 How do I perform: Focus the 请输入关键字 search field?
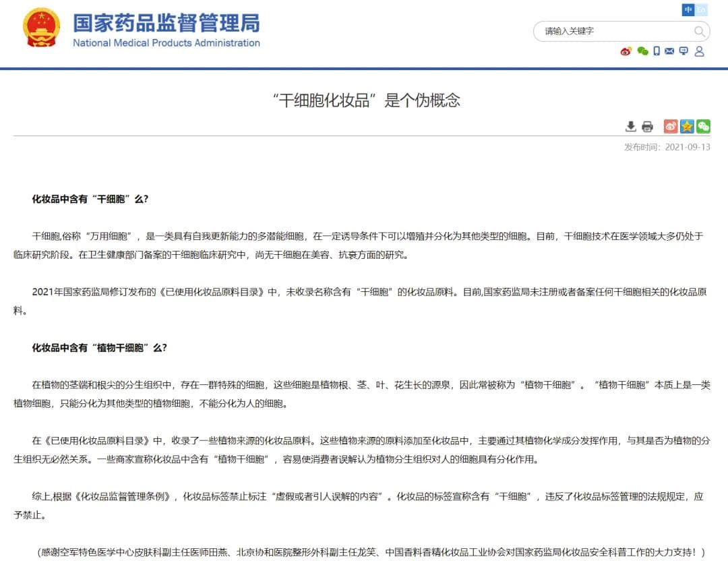pyautogui.click(x=613, y=31)
